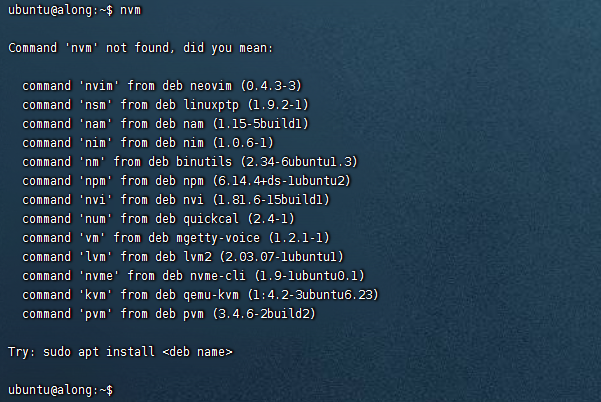Image resolution: width=601 pixels, height=402 pixels.
Task: Click the 'vm' from deb mgetty-voice line
Action: (x=176, y=238)
